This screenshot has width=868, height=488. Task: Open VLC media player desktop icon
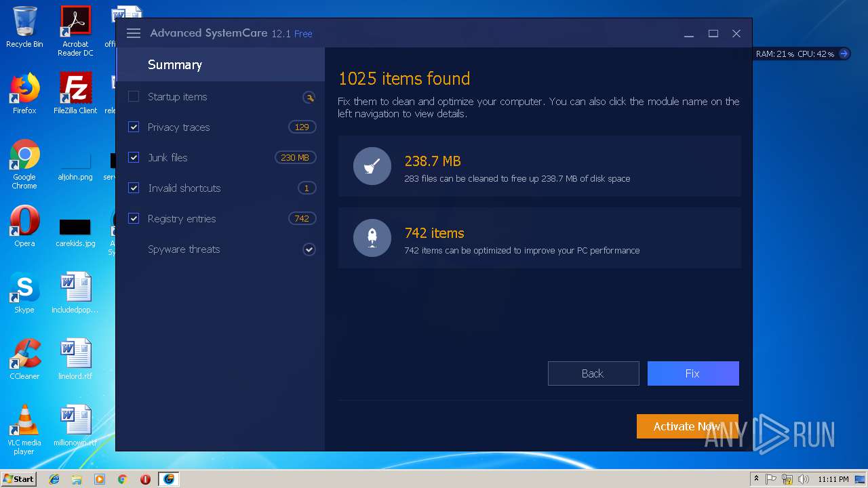pyautogui.click(x=24, y=430)
